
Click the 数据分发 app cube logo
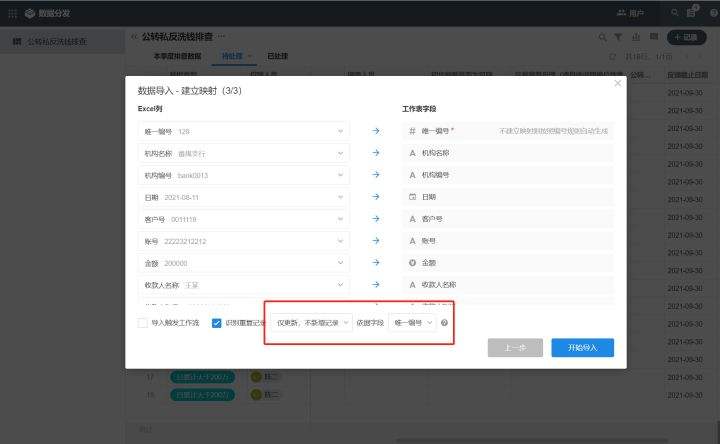click(30, 13)
